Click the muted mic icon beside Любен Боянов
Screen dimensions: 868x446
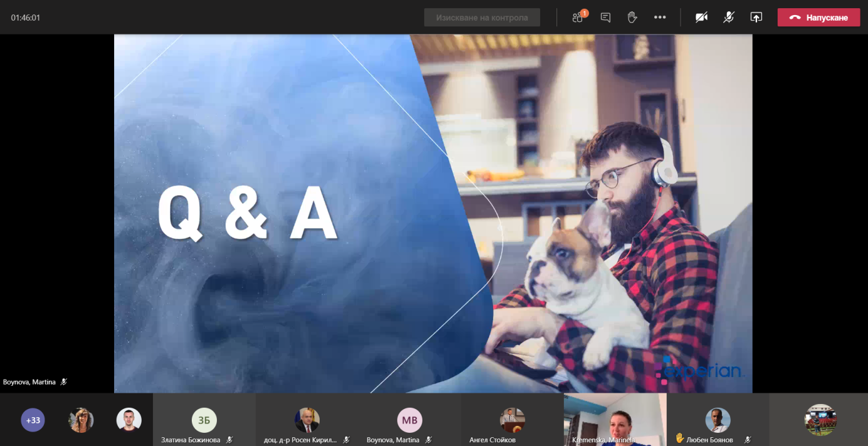[748, 440]
